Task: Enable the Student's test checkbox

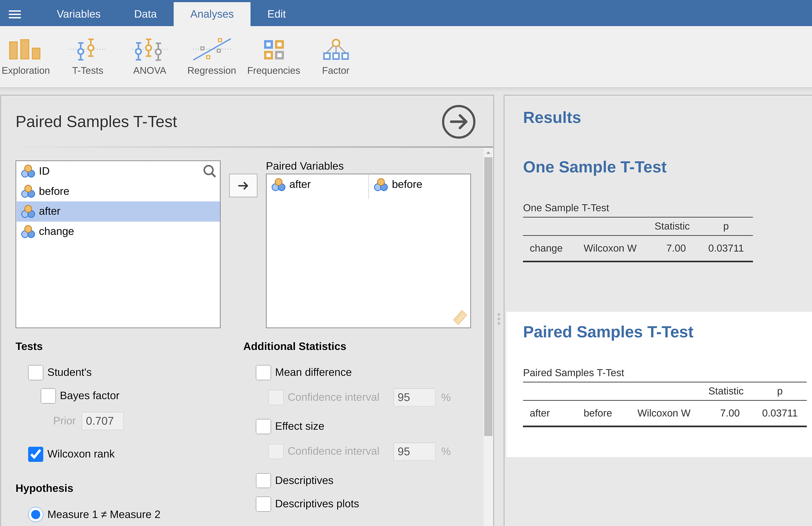Action: tap(35, 372)
